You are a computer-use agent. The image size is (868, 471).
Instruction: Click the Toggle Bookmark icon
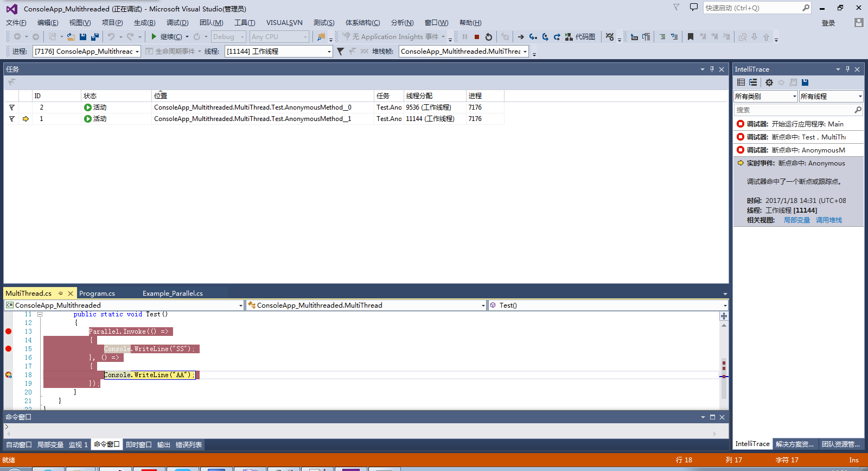click(x=691, y=37)
